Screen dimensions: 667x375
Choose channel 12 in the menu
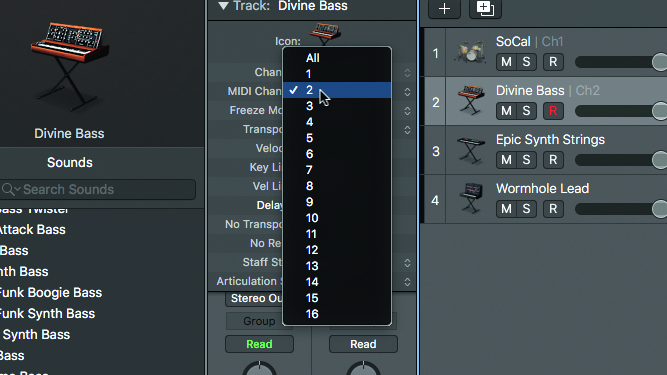click(x=337, y=250)
